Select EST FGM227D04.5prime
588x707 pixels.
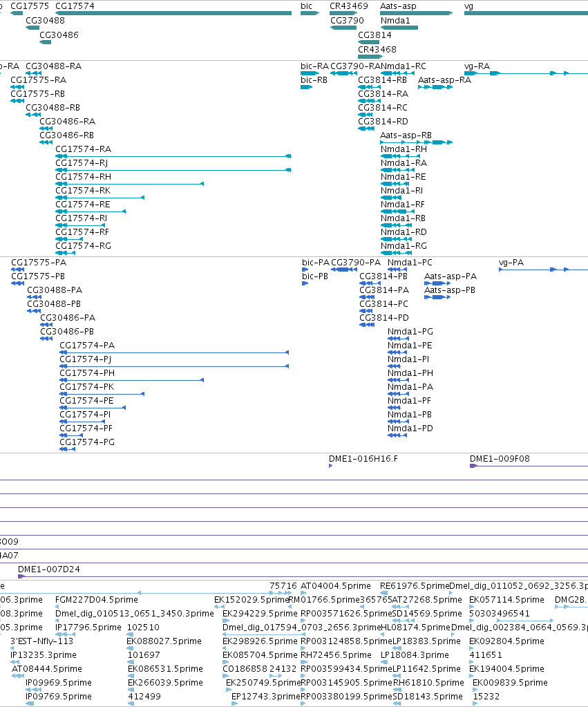(97, 600)
